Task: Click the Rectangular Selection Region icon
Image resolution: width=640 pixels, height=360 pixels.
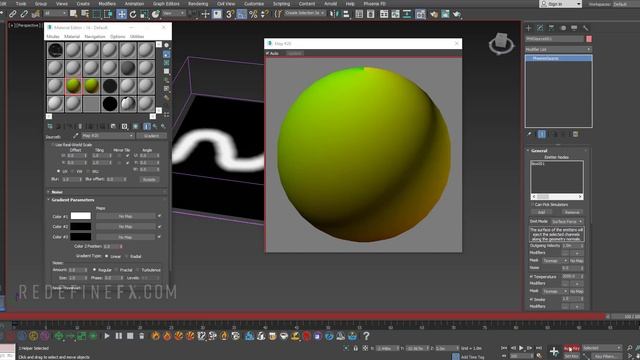Action: click(96, 14)
